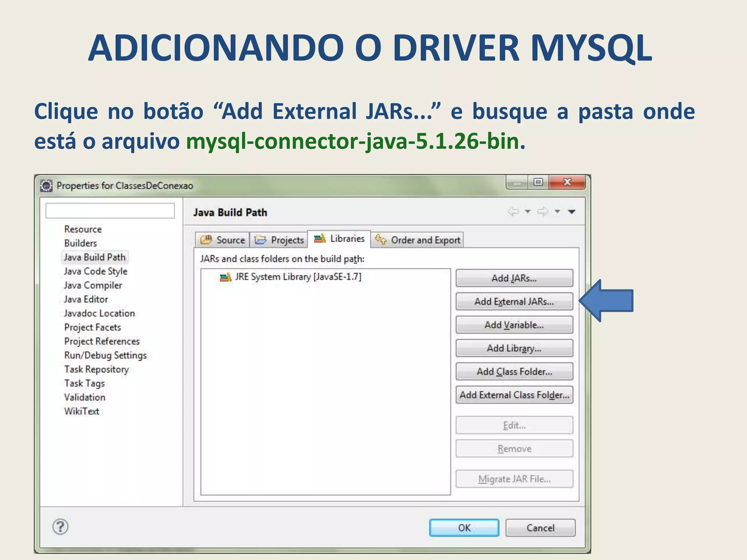Switch to the Projects tab
Image resolution: width=747 pixels, height=560 pixels.
click(x=279, y=240)
